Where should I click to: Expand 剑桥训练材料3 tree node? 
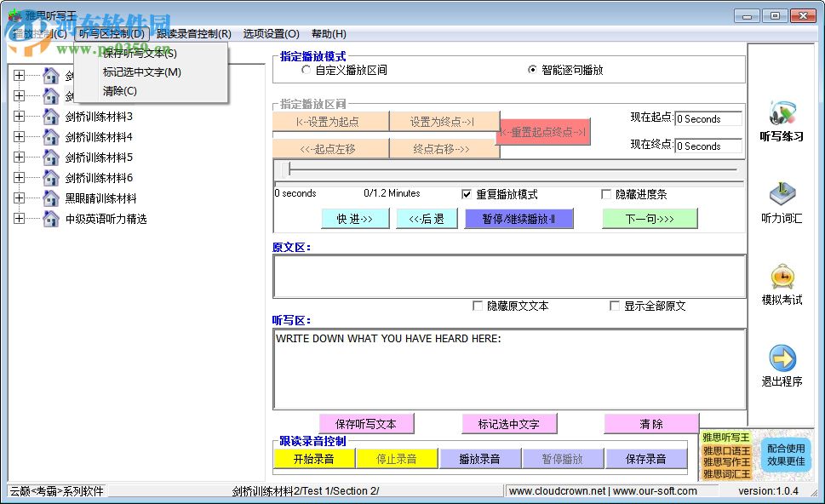19,117
